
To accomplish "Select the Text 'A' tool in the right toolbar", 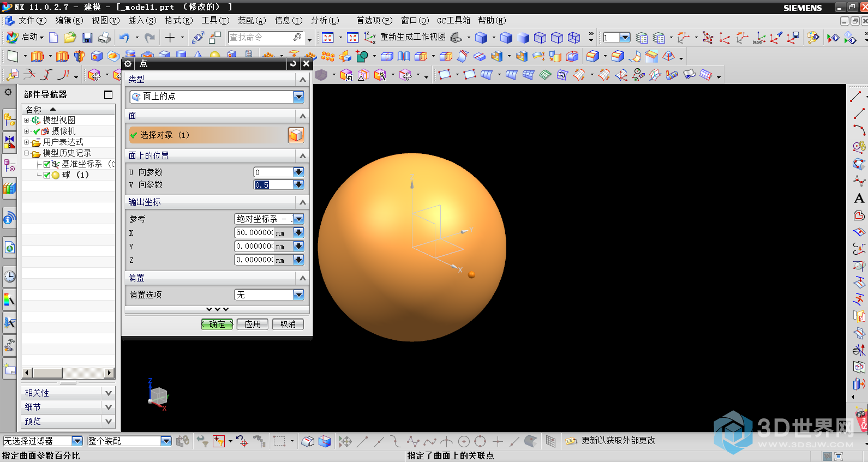I will 859,199.
